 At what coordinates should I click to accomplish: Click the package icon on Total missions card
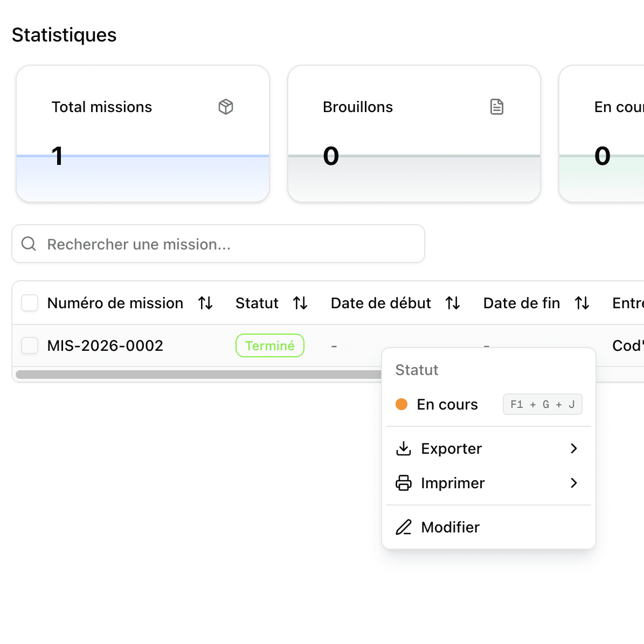pyautogui.click(x=226, y=107)
